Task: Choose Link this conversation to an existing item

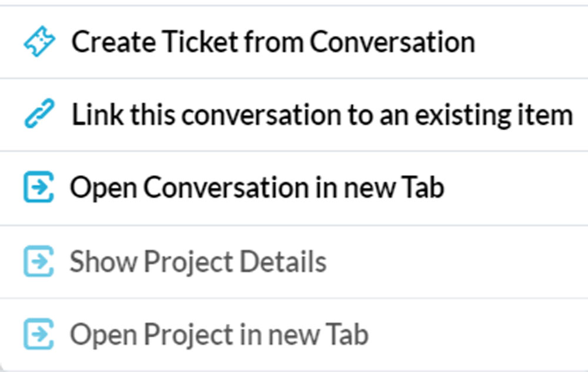Action: (322, 115)
